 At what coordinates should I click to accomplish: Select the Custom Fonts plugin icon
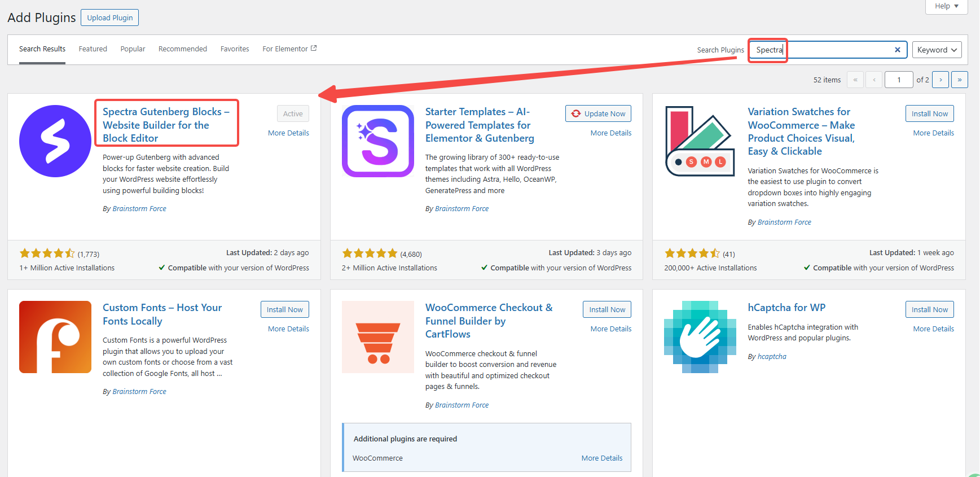[x=55, y=337]
